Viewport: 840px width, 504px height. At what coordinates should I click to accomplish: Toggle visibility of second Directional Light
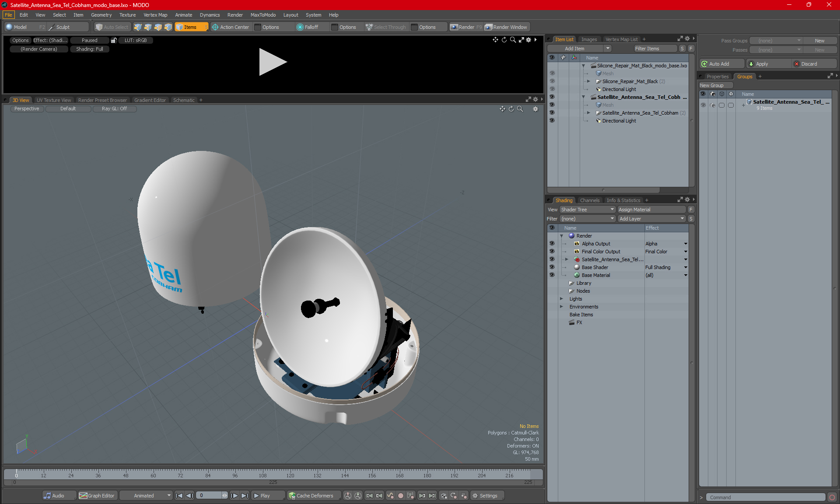tap(552, 121)
